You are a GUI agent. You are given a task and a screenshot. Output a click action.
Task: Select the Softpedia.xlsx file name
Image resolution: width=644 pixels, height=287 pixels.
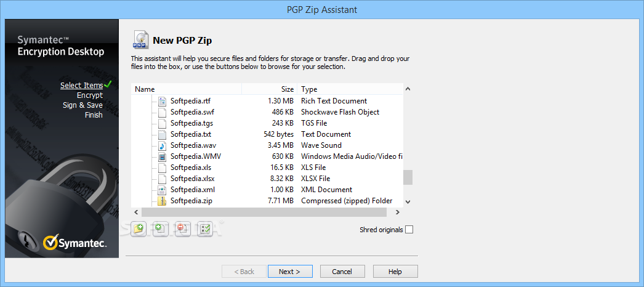pyautogui.click(x=193, y=179)
